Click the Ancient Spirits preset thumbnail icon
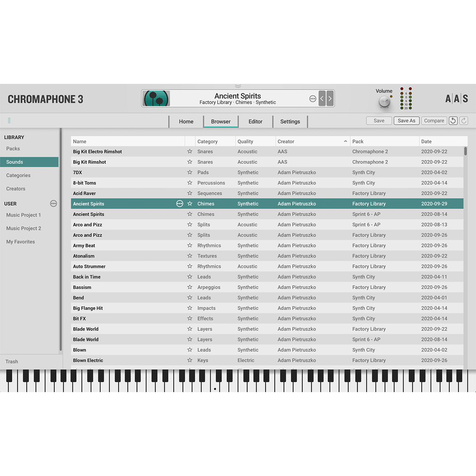Image resolution: width=476 pixels, height=476 pixels. pos(156,98)
